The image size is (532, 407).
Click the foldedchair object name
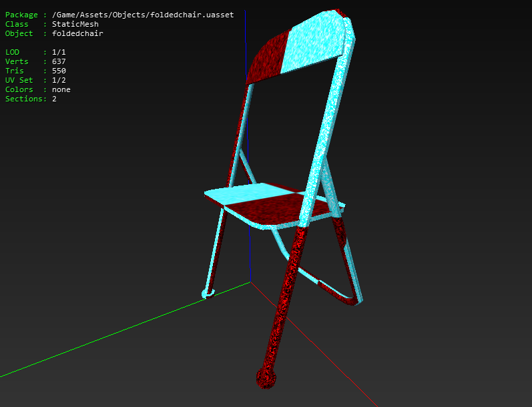[77, 33]
